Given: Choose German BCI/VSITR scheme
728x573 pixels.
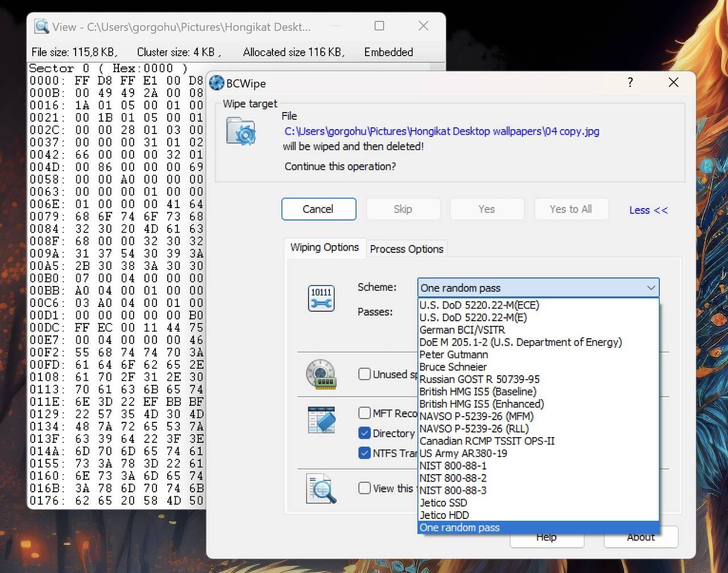Looking at the screenshot, I should tap(538, 330).
